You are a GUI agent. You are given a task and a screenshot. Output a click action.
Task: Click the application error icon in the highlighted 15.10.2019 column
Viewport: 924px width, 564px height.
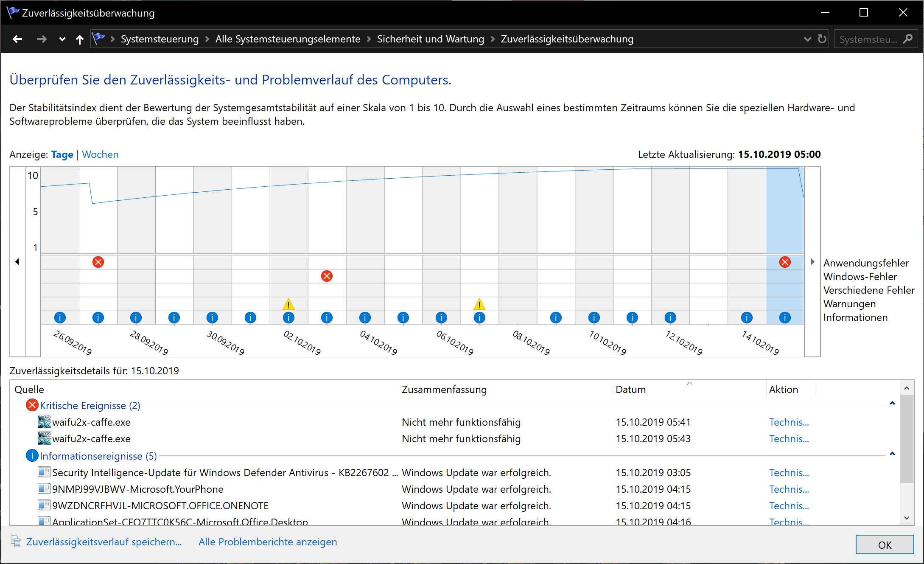point(785,262)
